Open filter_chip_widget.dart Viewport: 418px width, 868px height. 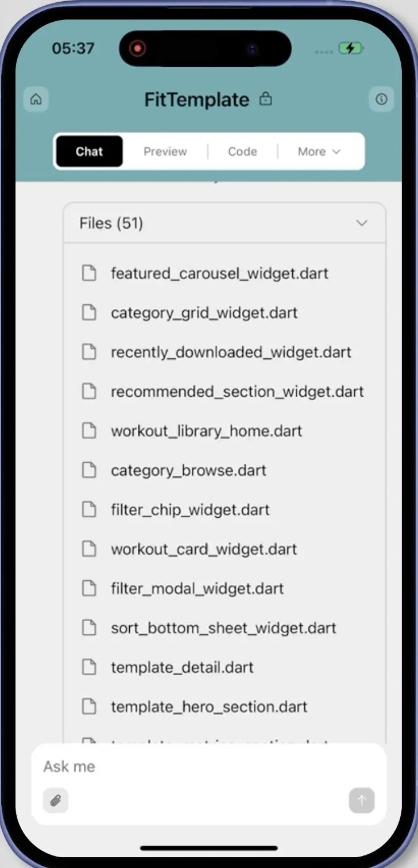click(190, 509)
